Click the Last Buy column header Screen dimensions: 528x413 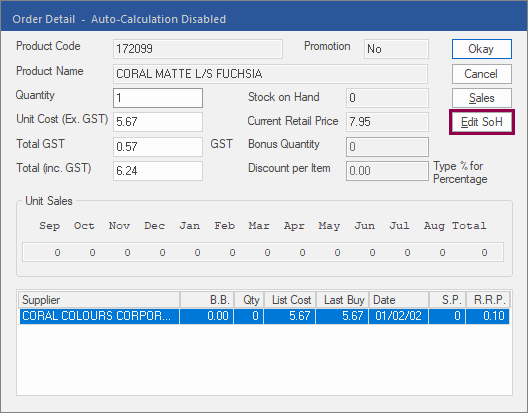[342, 300]
